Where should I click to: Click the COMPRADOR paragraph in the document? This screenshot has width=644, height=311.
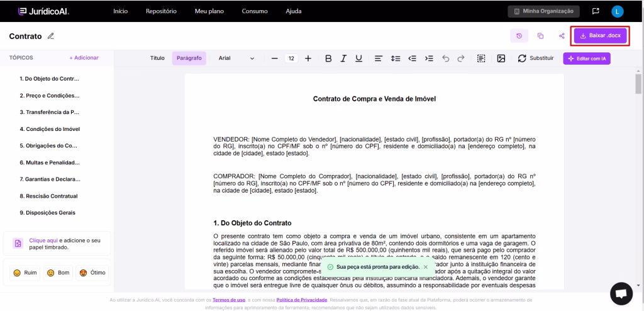[x=374, y=183]
